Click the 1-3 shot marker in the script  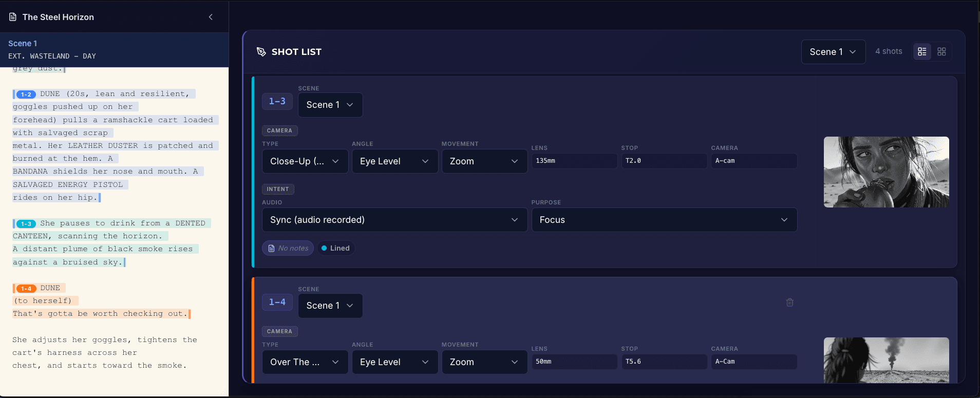[x=26, y=224]
